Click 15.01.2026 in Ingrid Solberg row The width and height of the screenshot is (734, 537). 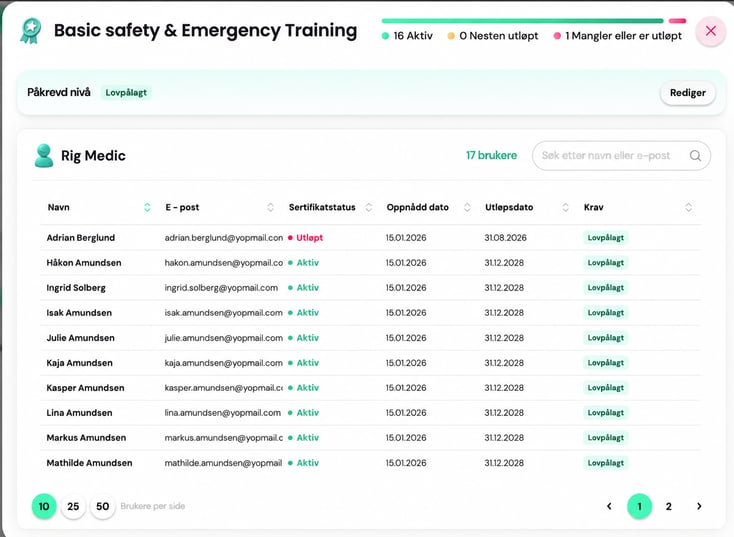(x=406, y=287)
